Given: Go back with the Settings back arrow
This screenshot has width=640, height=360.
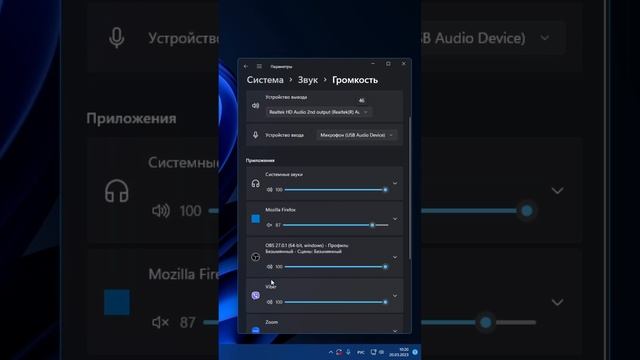Looking at the screenshot, I should [x=246, y=66].
